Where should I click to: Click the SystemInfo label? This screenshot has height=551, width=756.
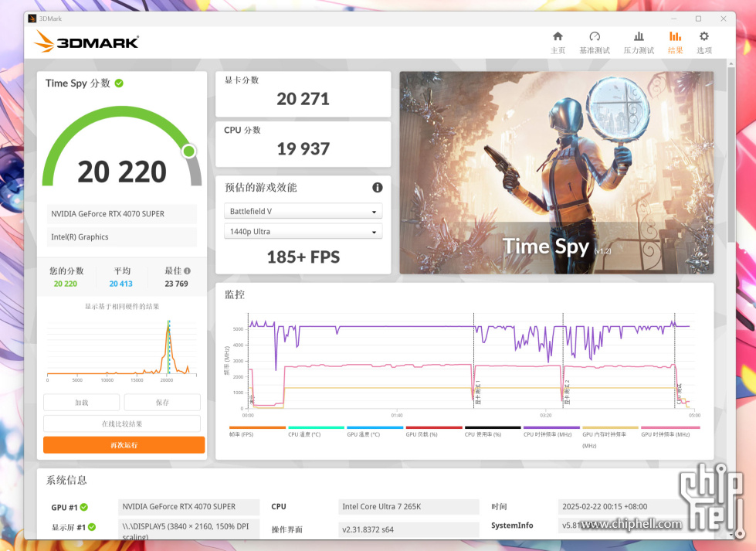click(x=512, y=525)
